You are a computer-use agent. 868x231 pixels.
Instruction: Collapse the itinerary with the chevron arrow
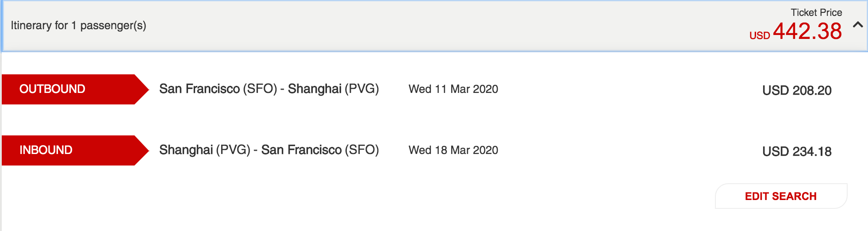pos(857,25)
